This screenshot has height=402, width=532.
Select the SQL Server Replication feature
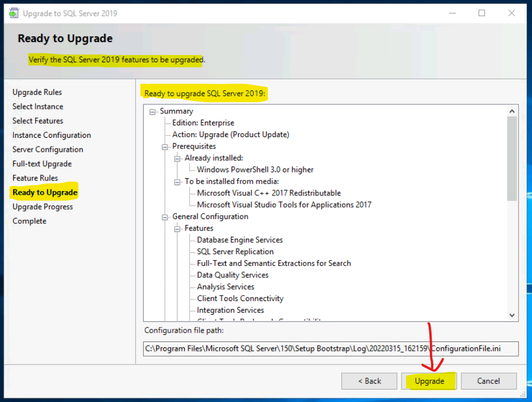(236, 252)
